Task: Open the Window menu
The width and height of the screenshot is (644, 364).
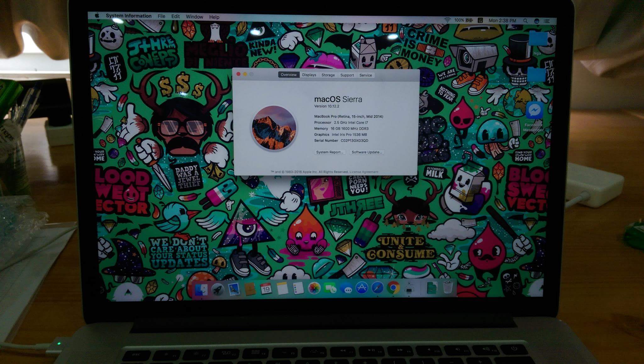Action: pyautogui.click(x=194, y=17)
